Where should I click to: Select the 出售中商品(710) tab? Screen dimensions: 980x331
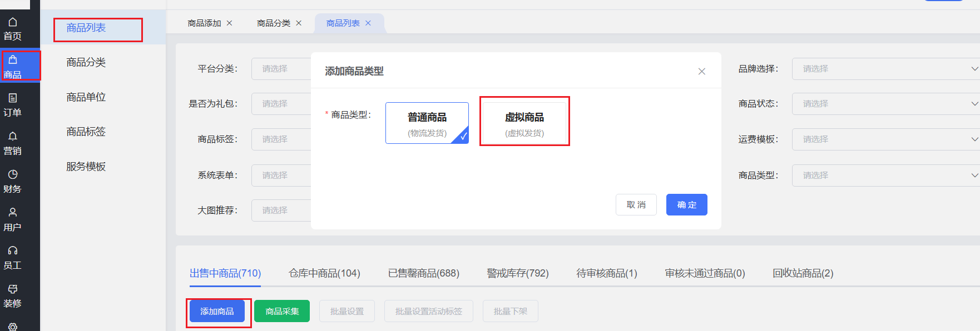pyautogui.click(x=225, y=273)
